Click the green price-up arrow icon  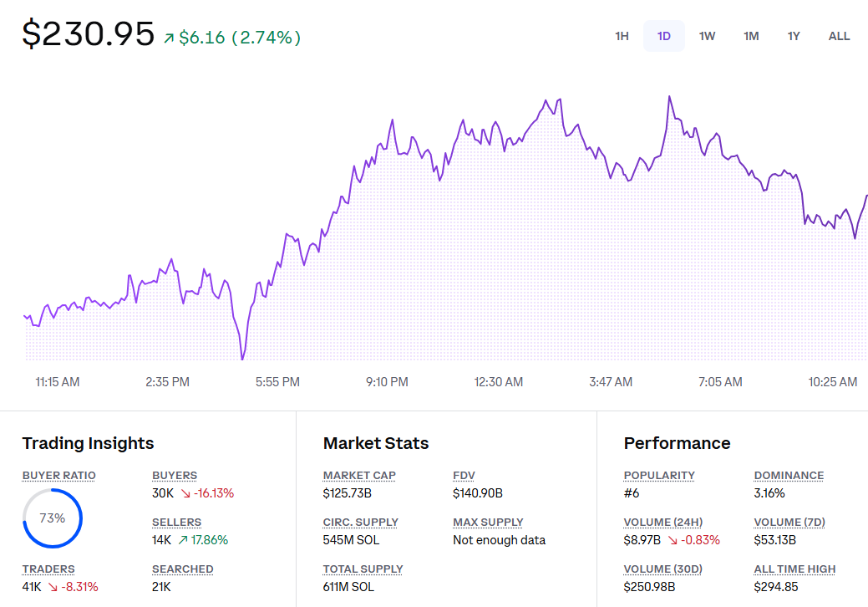click(x=169, y=38)
